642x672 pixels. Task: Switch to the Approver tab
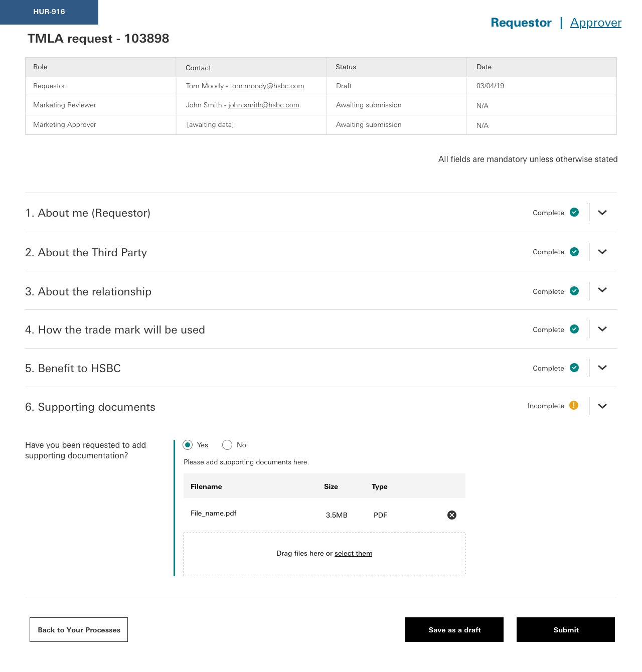[x=596, y=23]
